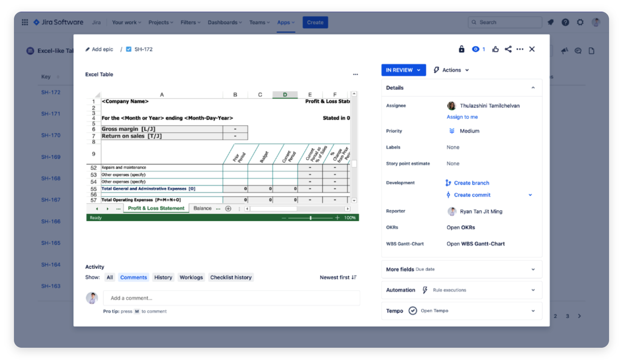Click the pencil Add epic link
The image size is (623, 364).
[99, 49]
